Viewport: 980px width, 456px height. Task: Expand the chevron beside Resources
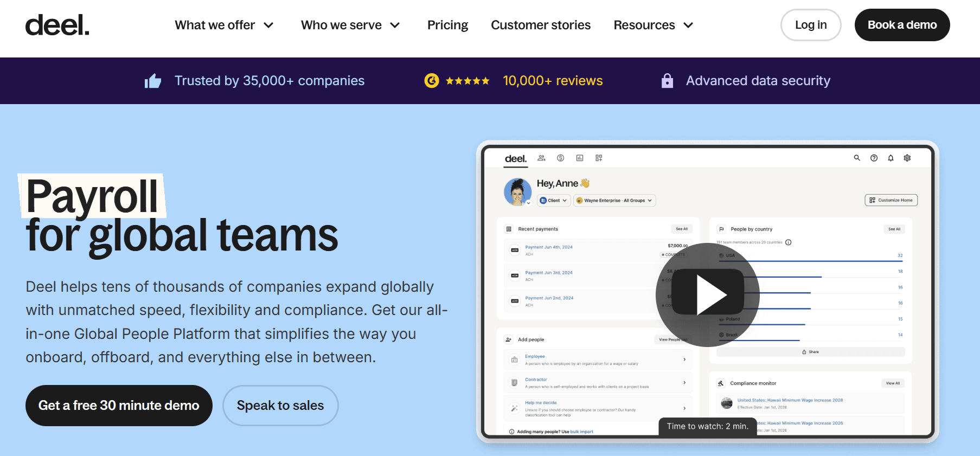(688, 25)
